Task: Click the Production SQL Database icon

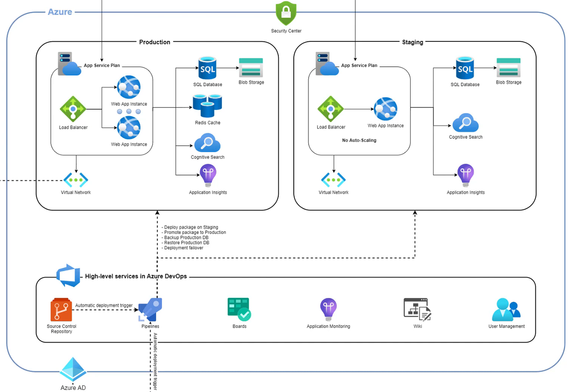Action: pyautogui.click(x=207, y=68)
